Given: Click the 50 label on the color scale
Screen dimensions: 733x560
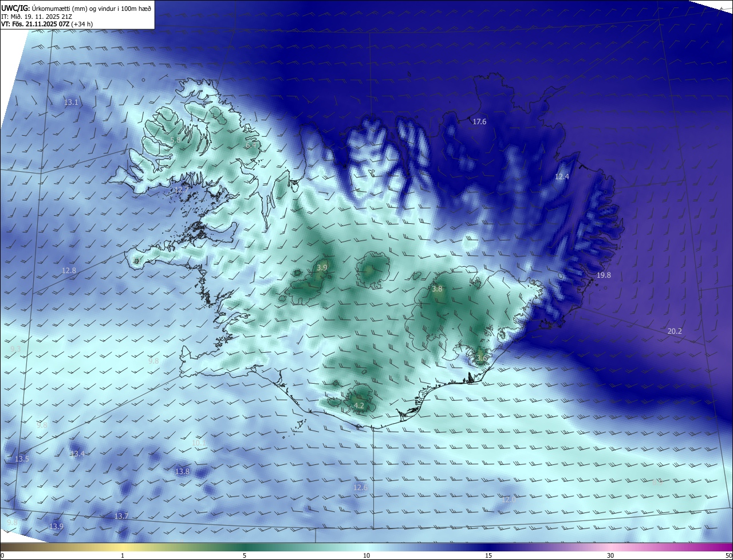Looking at the screenshot, I should point(728,556).
